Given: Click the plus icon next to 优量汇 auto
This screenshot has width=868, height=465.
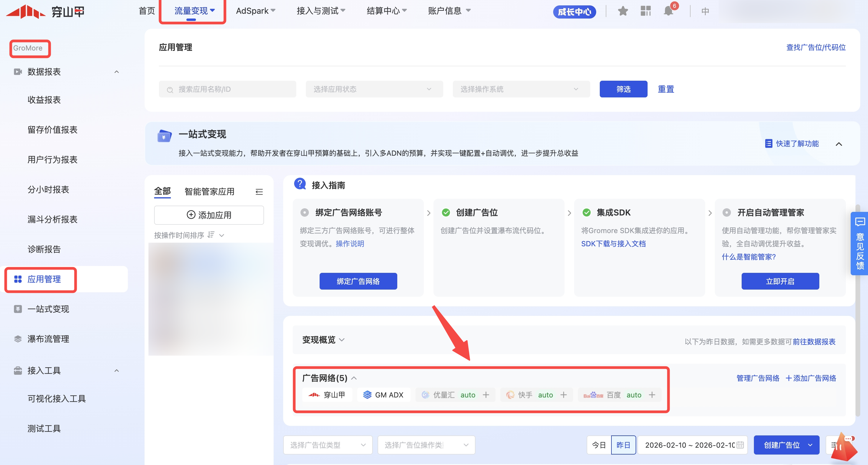Looking at the screenshot, I should pos(486,395).
